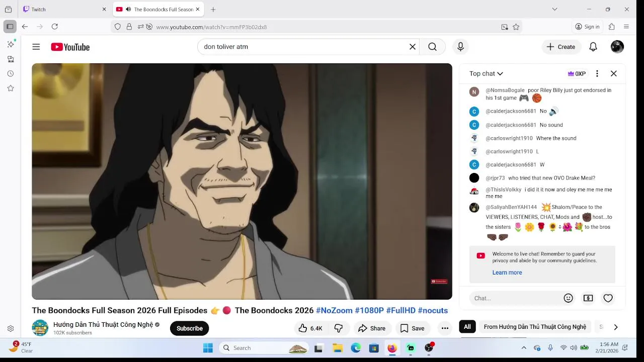Open the #NoZoom hashtag link
Image resolution: width=644 pixels, height=362 pixels.
(x=334, y=311)
